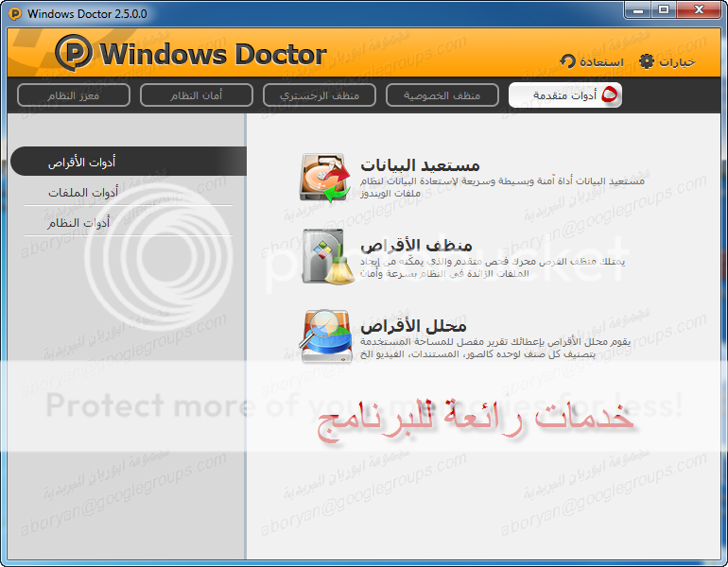Go to the System Security (أمان النظام) tab
Viewport: 728px width, 567px height.
coord(196,95)
